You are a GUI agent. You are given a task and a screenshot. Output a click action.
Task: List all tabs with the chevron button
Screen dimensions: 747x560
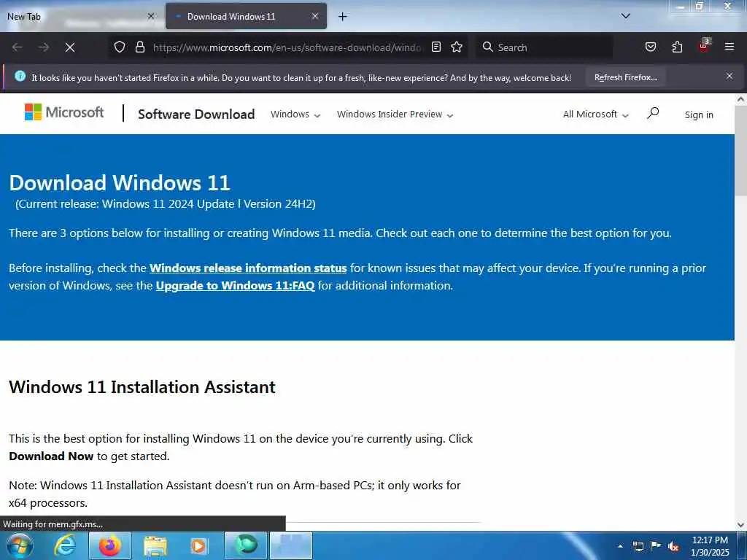[x=626, y=16]
